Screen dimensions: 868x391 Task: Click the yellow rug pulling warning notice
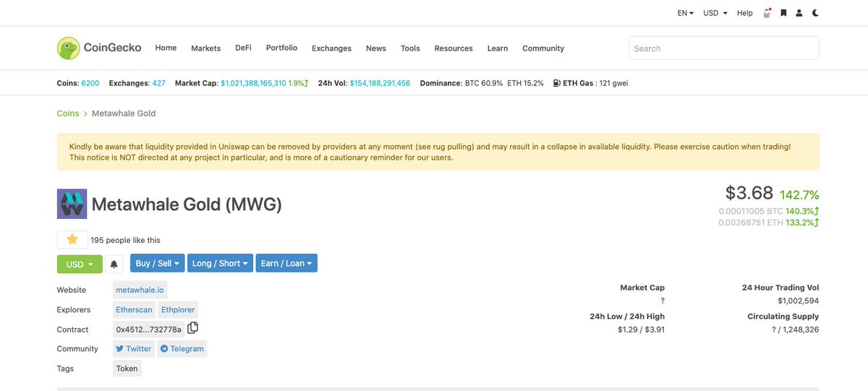(x=438, y=152)
